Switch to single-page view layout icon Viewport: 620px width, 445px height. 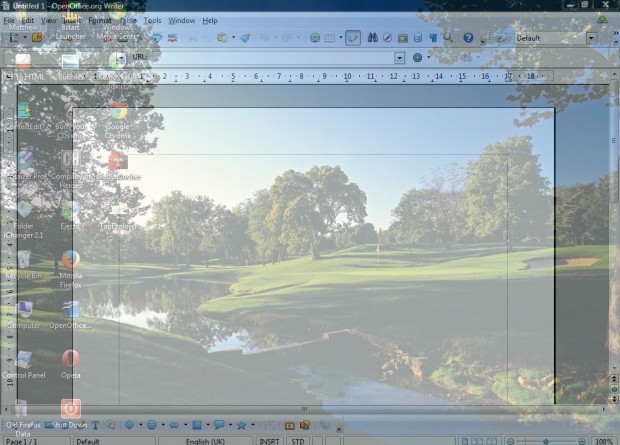[465, 441]
